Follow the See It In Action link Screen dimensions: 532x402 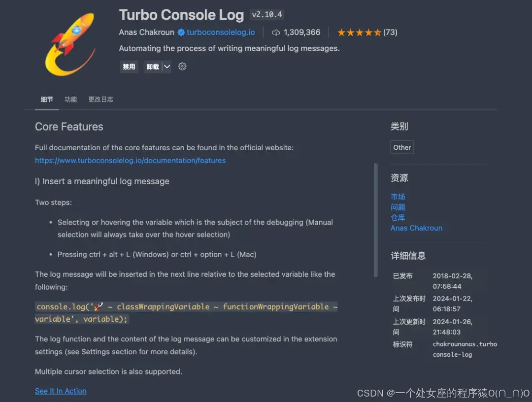coord(61,391)
